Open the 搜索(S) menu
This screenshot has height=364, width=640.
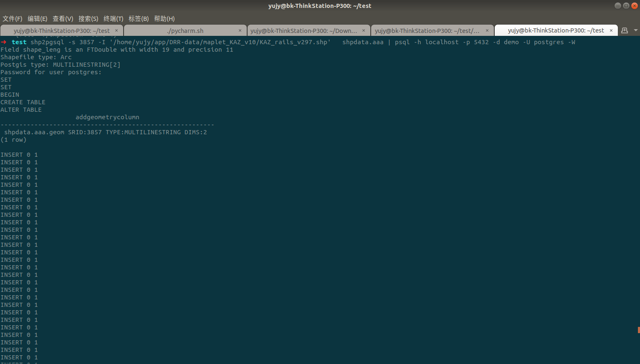[x=88, y=19]
